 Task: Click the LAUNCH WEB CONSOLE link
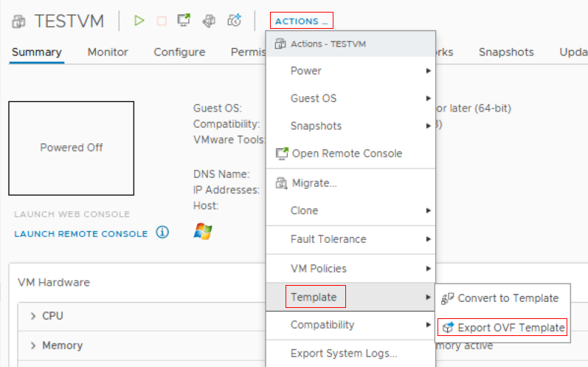pos(72,214)
